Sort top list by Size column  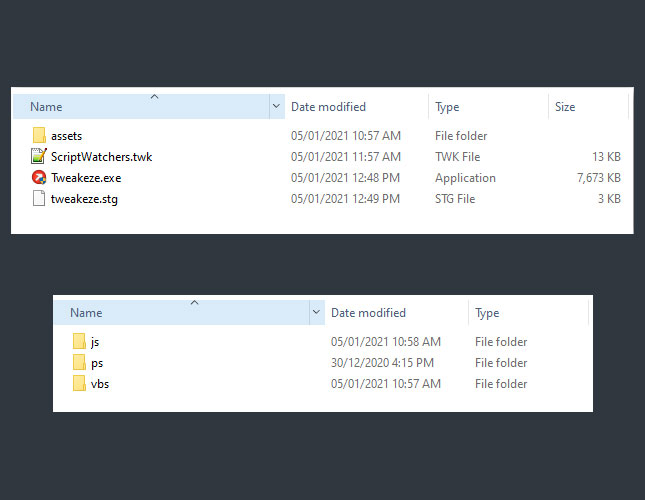tap(564, 106)
